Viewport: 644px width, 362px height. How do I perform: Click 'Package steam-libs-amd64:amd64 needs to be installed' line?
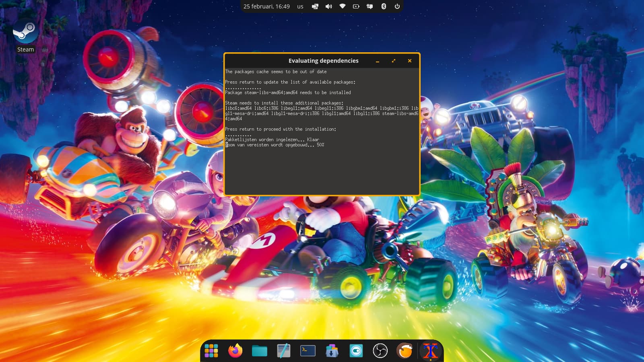click(288, 93)
